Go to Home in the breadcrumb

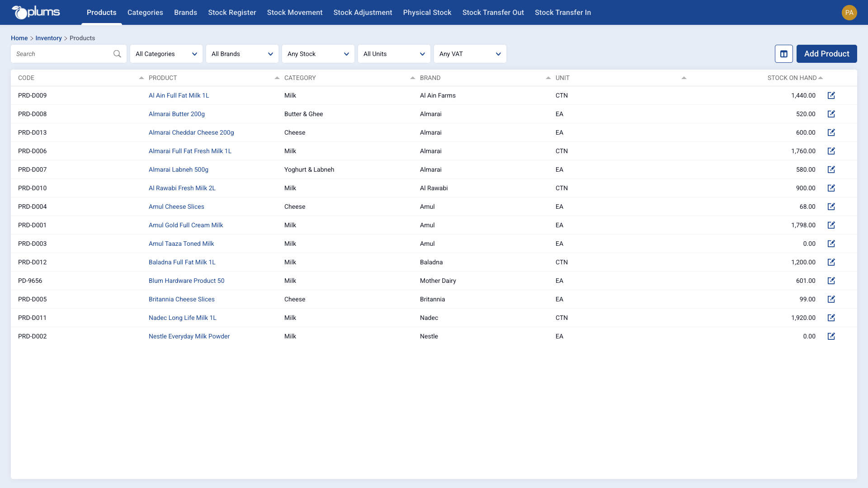[x=19, y=38]
